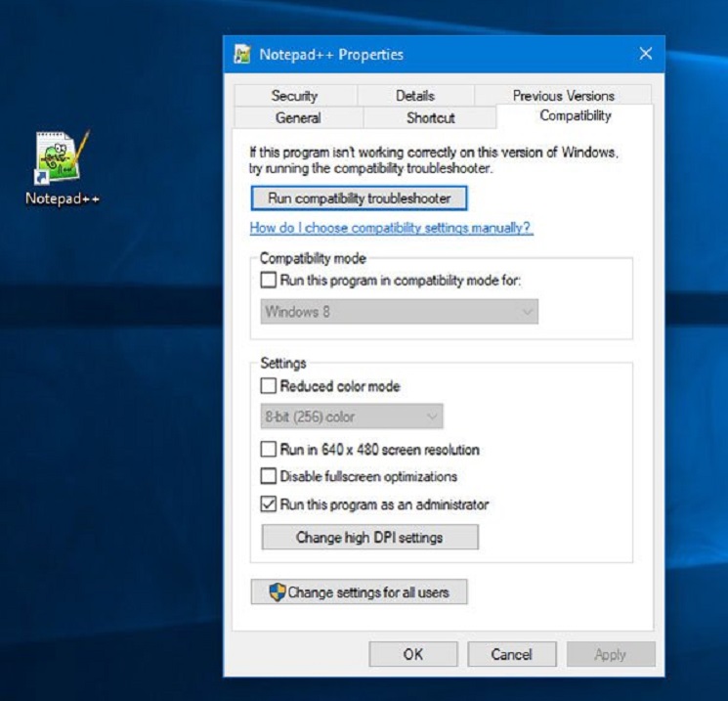
Task: Switch to the Security tab
Action: click(x=295, y=96)
